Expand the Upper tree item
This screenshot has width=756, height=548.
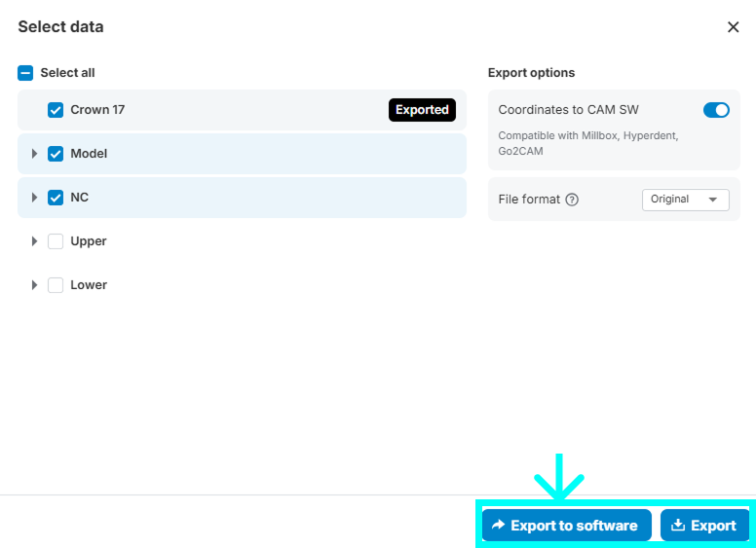tap(34, 241)
